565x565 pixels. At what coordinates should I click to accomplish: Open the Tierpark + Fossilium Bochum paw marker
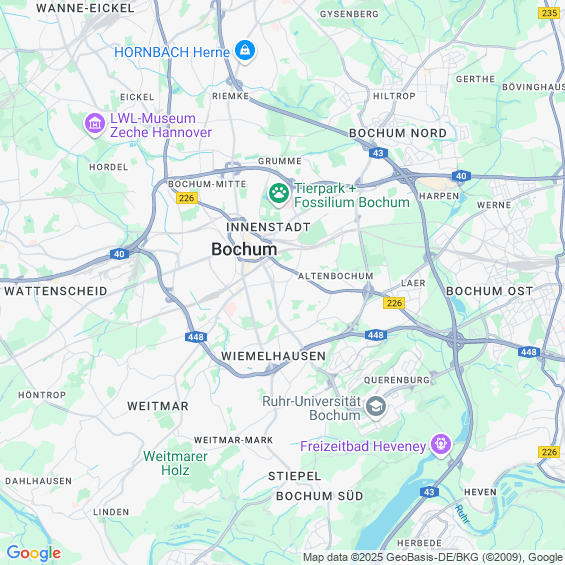279,194
